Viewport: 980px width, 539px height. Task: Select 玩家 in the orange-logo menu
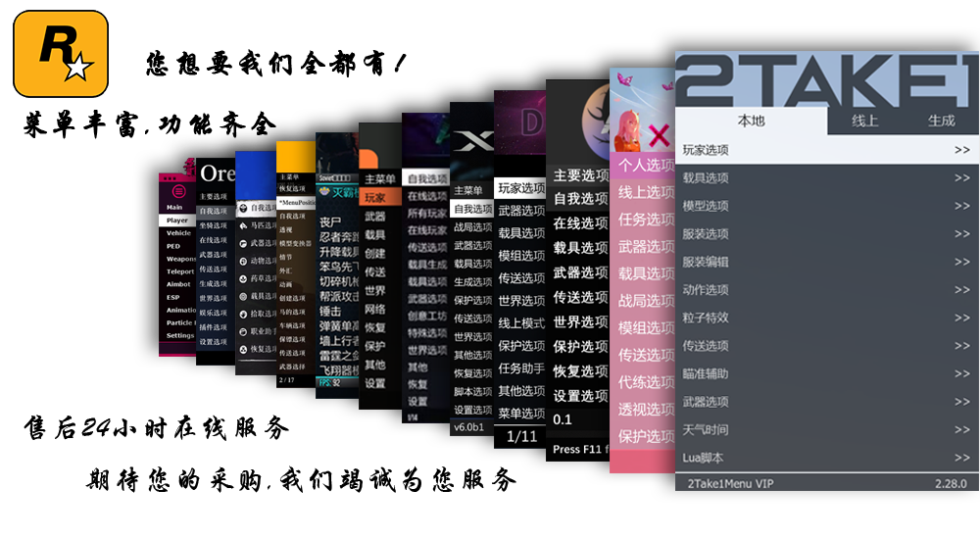pos(380,198)
